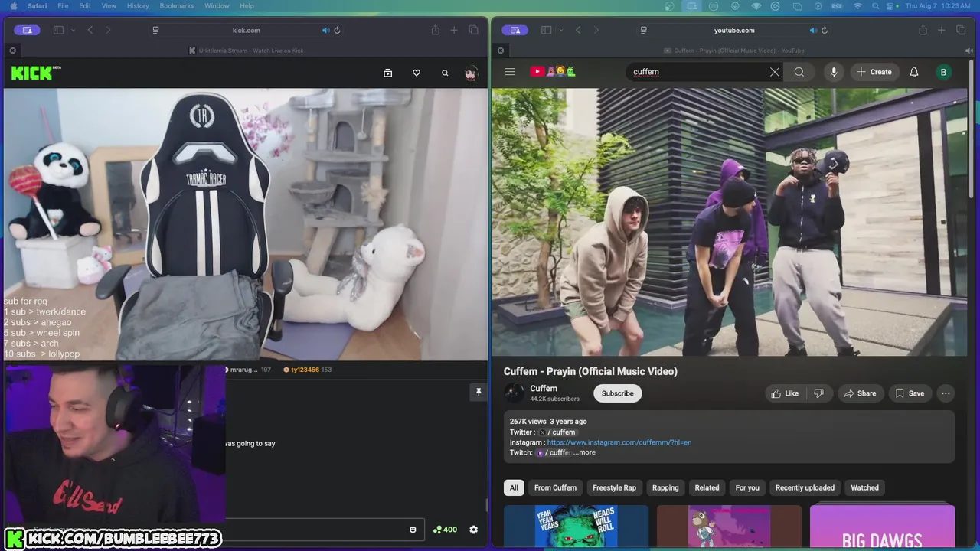This screenshot has height=551, width=980.
Task: Open Kick profile avatar menu
Action: coord(471,73)
